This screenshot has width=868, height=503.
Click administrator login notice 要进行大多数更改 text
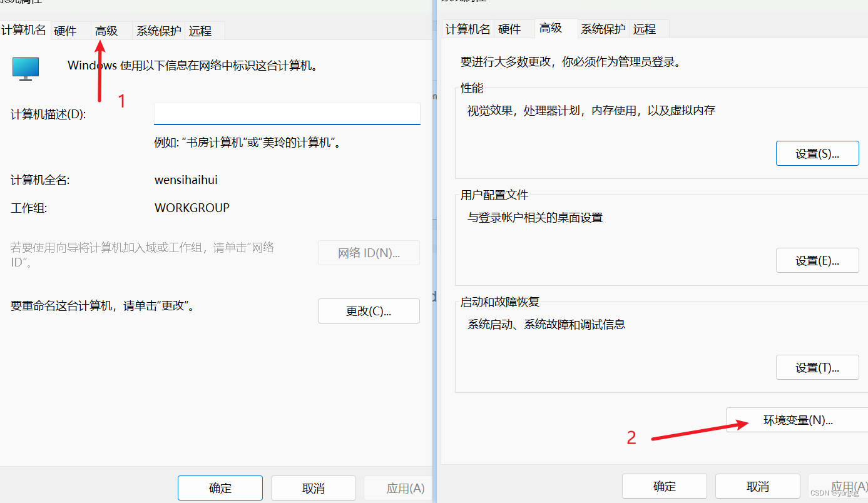click(570, 62)
